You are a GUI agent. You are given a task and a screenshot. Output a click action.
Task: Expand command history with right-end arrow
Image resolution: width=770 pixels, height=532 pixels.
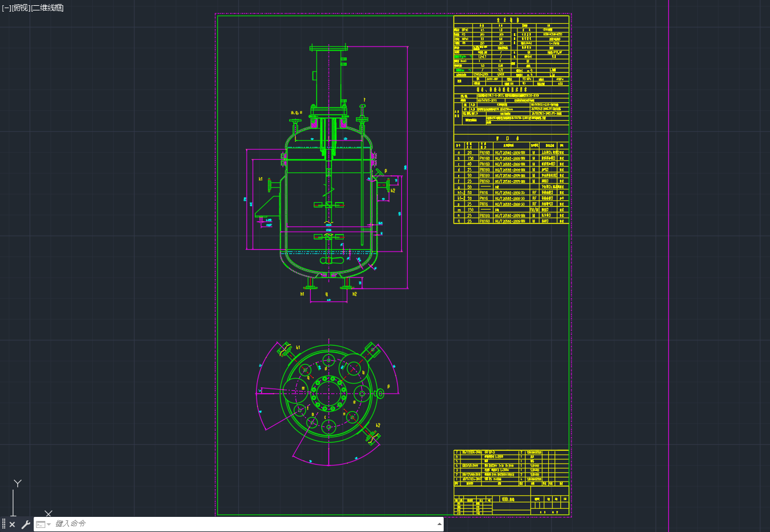coord(439,524)
